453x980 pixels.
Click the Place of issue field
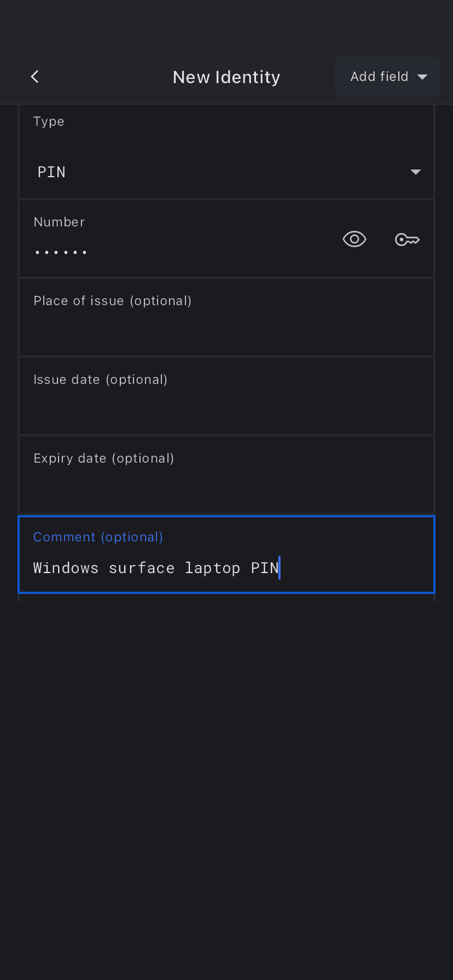point(226,328)
